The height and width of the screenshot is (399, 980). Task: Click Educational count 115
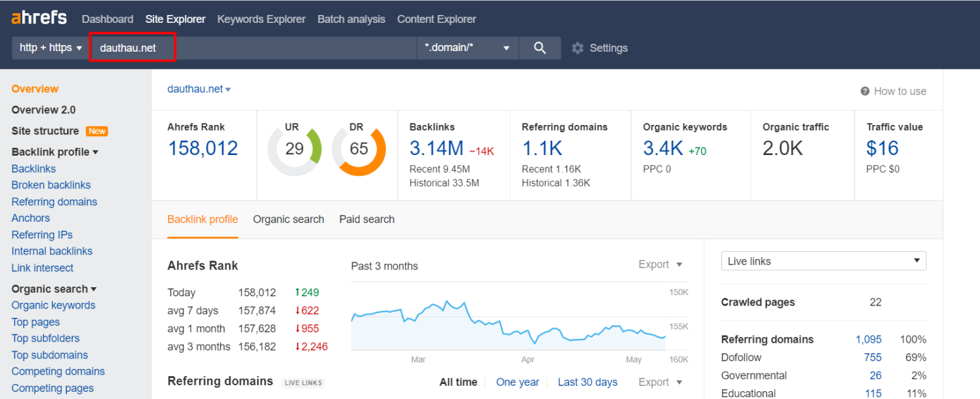[873, 393]
